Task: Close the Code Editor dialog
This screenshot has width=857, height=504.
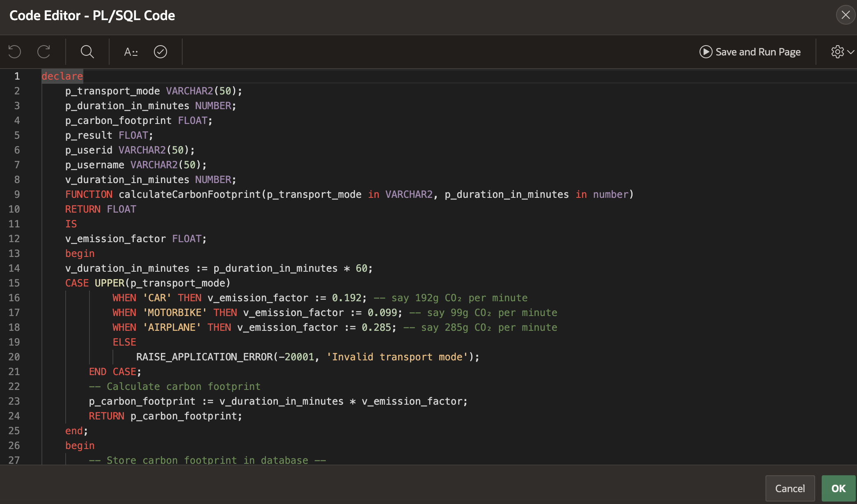Action: coord(846,15)
